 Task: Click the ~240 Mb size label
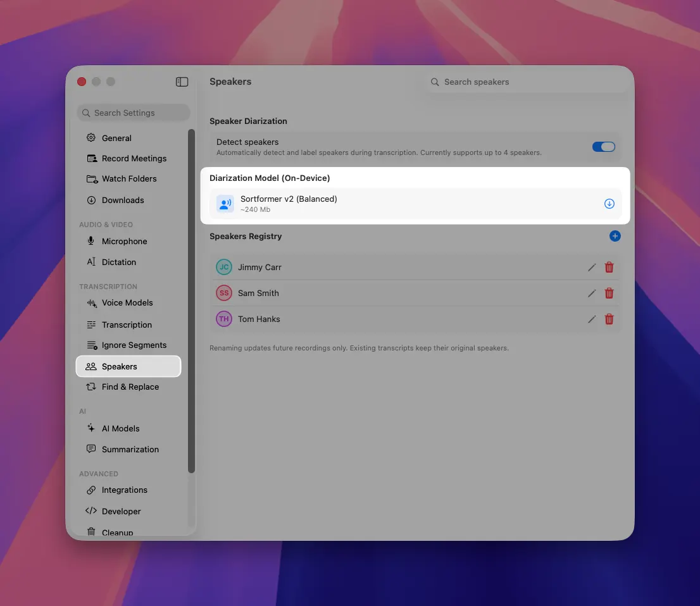(x=255, y=210)
